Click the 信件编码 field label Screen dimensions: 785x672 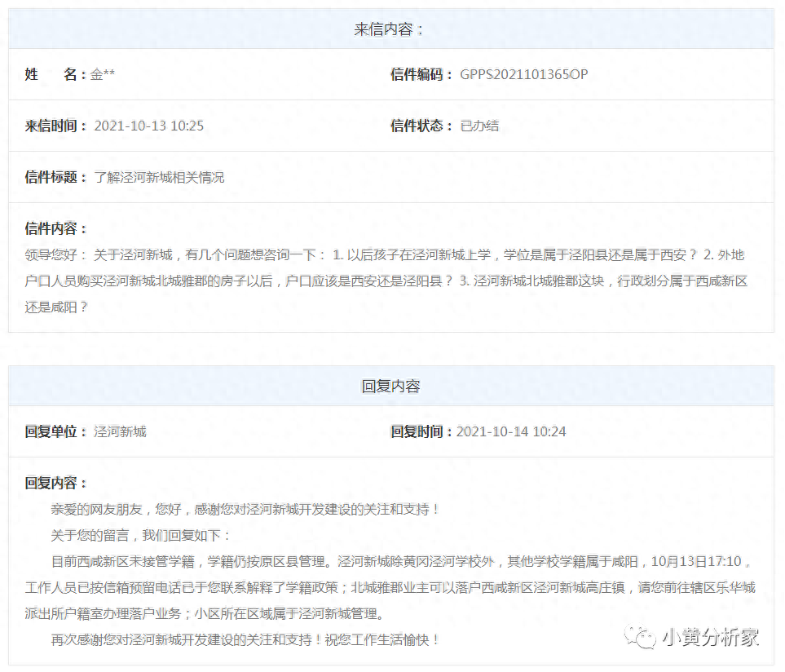click(421, 75)
